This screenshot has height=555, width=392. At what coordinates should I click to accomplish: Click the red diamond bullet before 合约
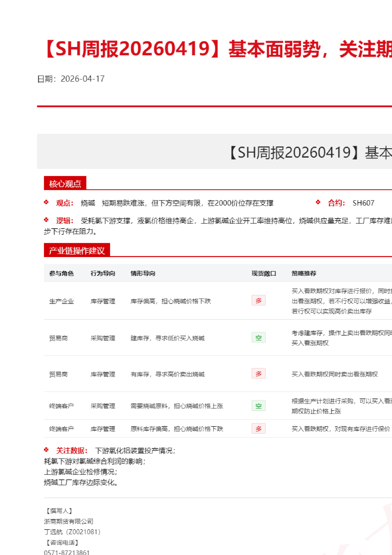click(318, 203)
